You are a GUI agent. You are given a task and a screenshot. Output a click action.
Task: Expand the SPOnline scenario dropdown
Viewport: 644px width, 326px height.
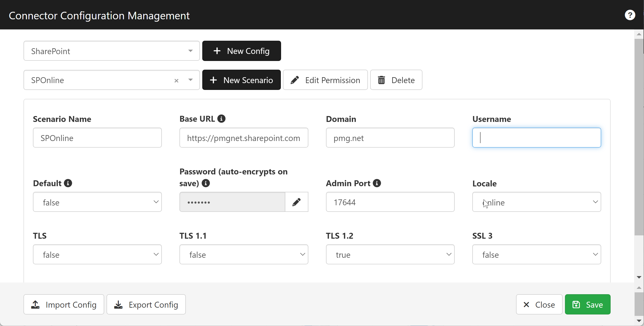tap(191, 80)
